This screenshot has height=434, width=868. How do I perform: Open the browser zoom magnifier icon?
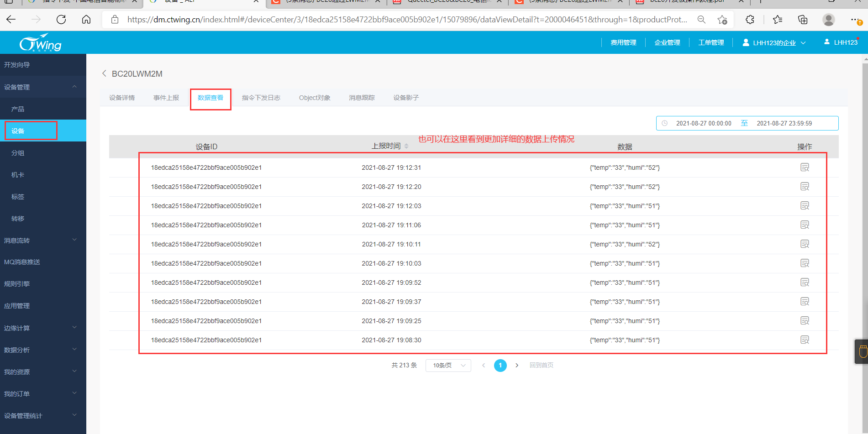pyautogui.click(x=701, y=20)
